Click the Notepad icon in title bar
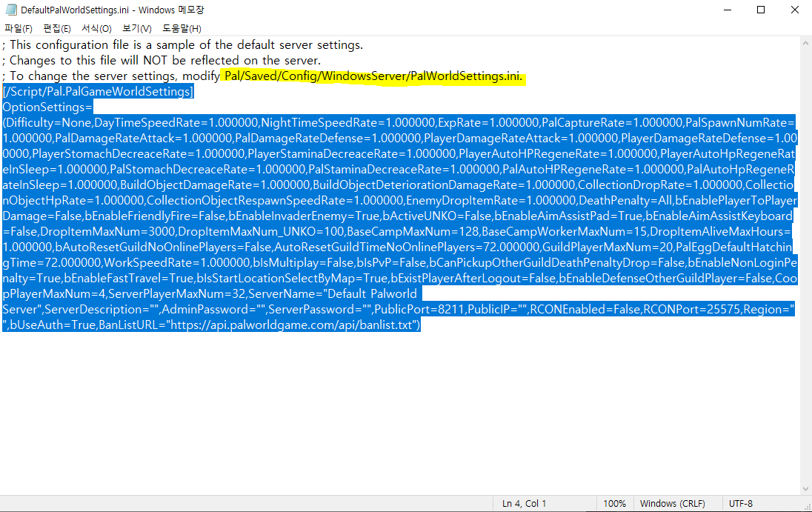812x512 pixels. click(11, 10)
